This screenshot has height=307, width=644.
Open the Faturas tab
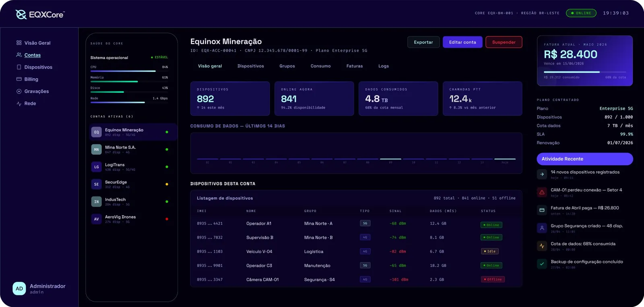click(x=355, y=66)
